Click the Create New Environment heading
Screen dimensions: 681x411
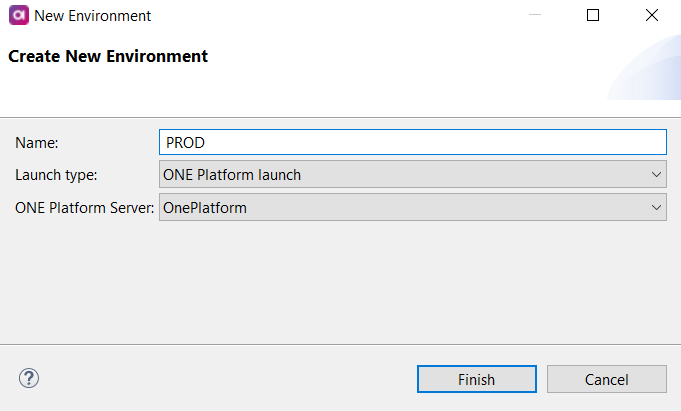pyautogui.click(x=108, y=57)
